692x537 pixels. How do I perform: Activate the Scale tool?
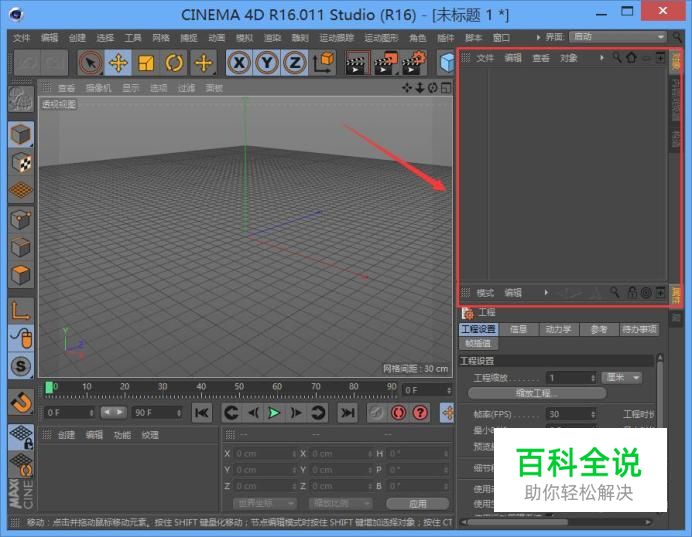point(146,63)
